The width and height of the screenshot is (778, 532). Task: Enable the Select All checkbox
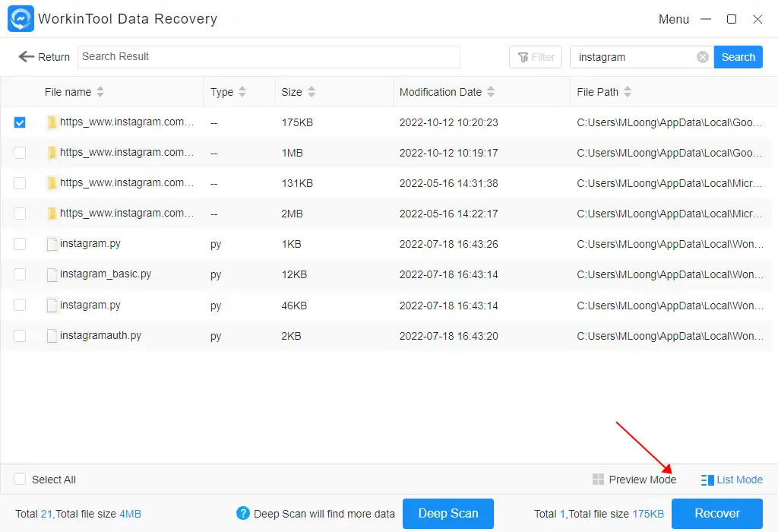[x=20, y=479]
